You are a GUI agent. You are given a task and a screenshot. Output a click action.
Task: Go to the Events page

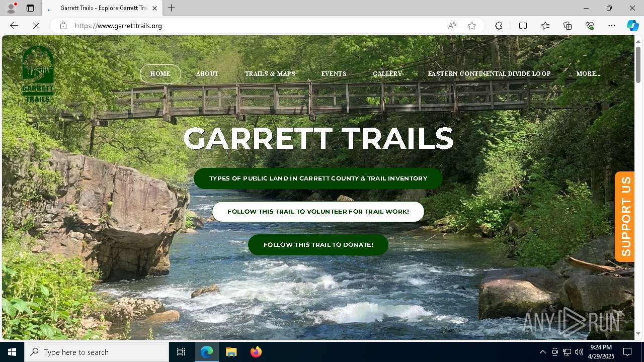334,74
